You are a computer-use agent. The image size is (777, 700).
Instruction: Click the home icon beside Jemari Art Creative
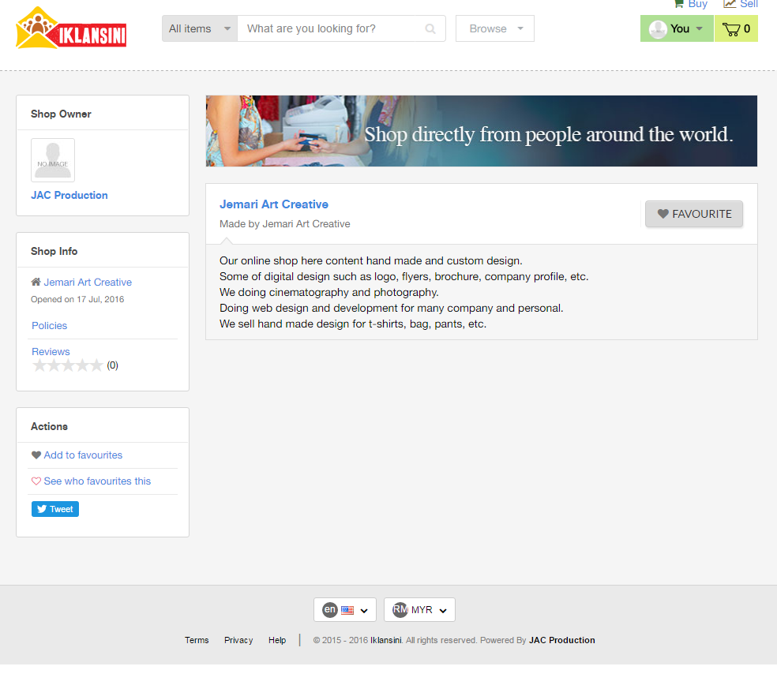(x=36, y=282)
